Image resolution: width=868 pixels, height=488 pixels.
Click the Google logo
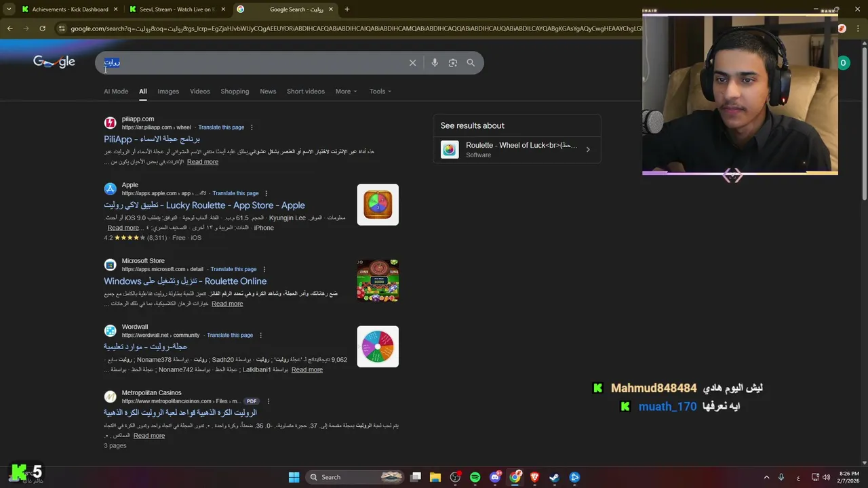[x=54, y=62]
